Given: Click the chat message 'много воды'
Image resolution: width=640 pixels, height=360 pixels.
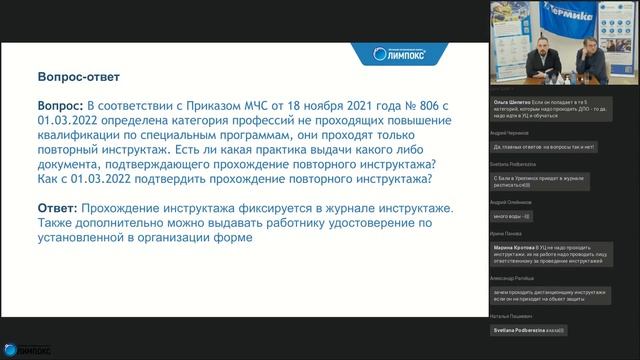Looking at the screenshot, I should [511, 216].
